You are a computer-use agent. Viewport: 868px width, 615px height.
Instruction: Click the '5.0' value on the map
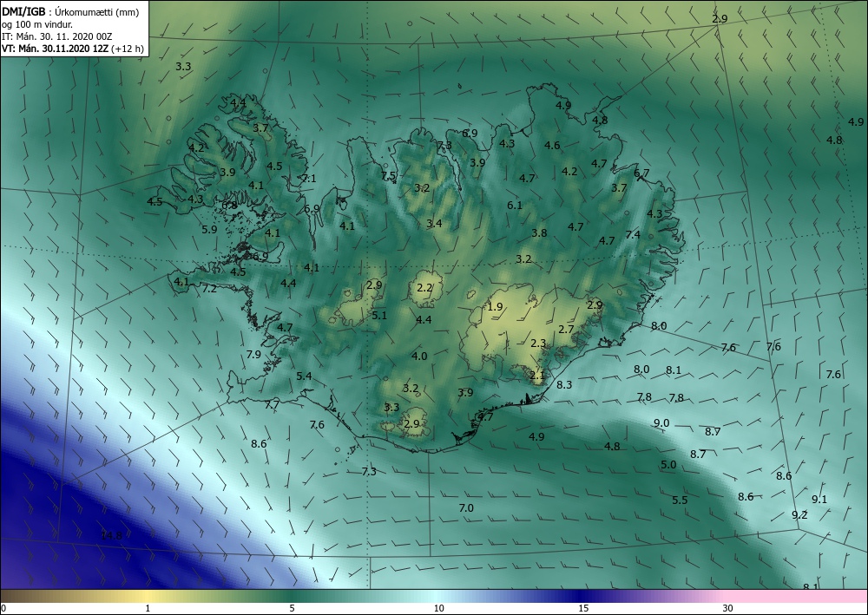(x=668, y=465)
